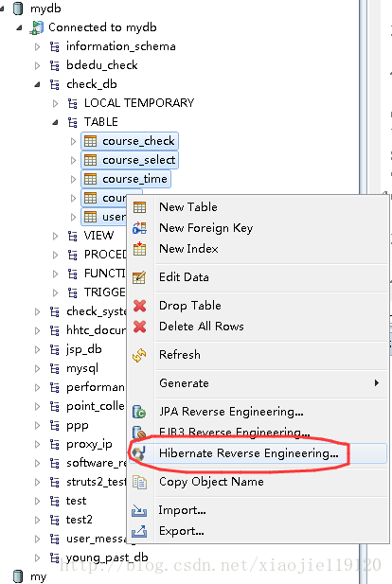The image size is (392, 584).
Task: Click the bdedu_check label
Action: click(x=102, y=65)
